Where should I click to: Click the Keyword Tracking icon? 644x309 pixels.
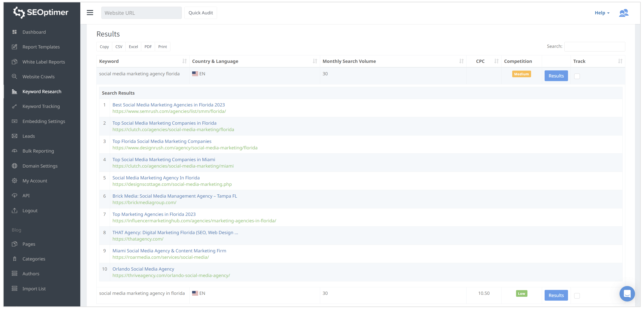pos(15,106)
